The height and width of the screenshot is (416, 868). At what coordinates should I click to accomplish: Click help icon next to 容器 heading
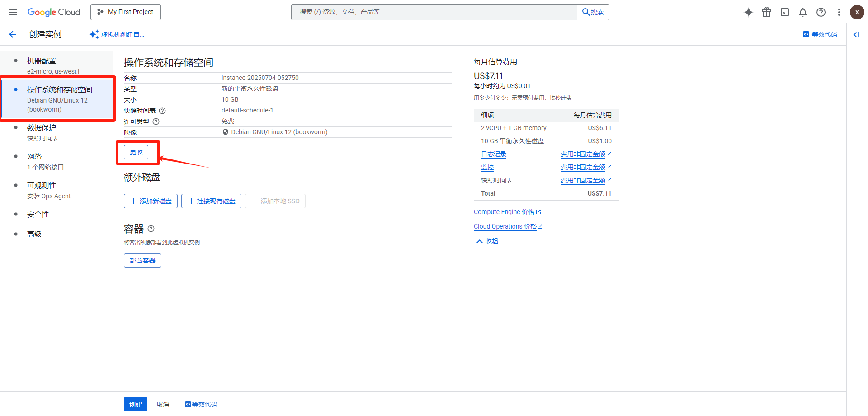click(151, 229)
